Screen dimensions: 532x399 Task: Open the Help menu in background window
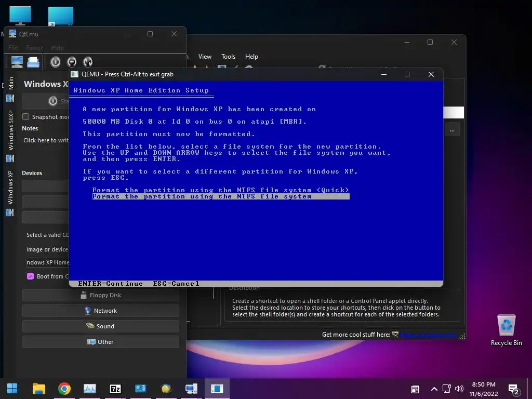252,57
